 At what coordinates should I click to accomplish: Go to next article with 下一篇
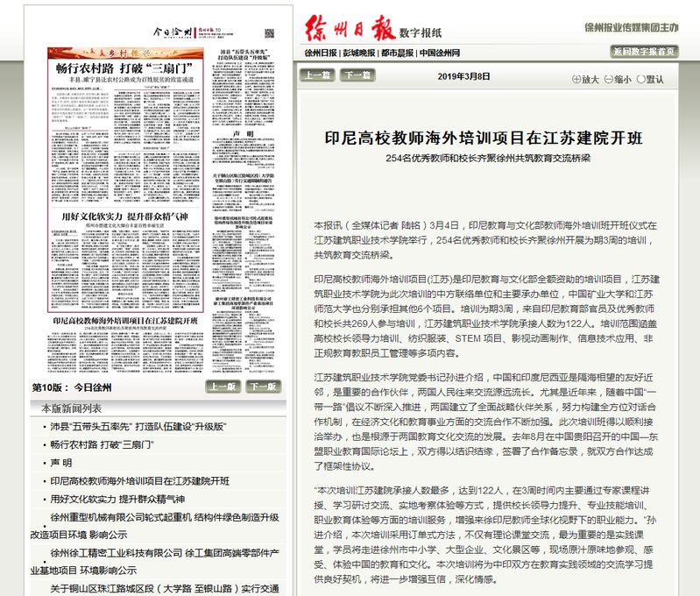(x=356, y=75)
